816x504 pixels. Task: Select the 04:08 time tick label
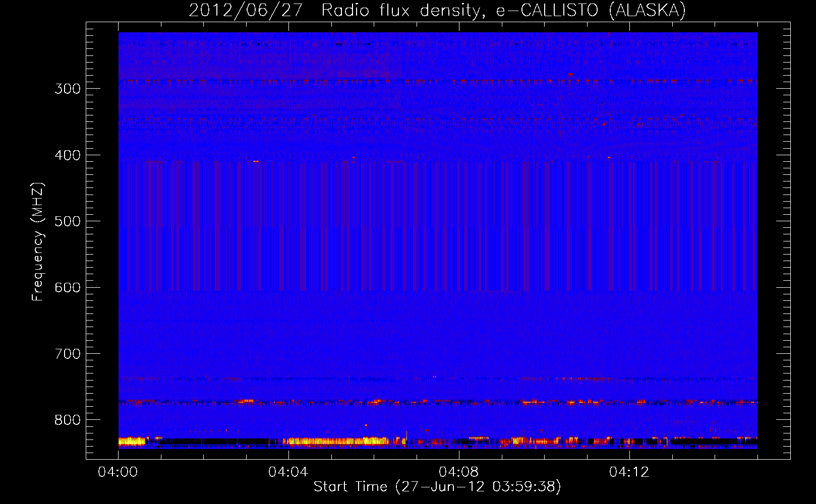coord(458,472)
